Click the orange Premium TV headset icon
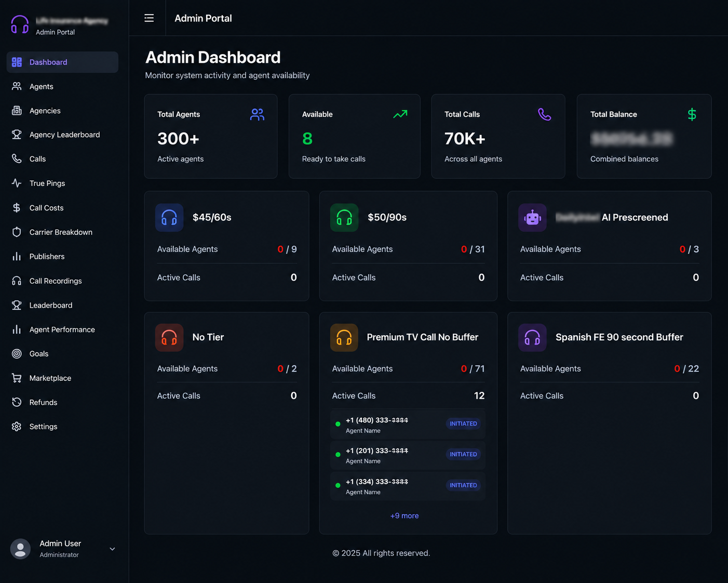728x583 pixels. click(344, 338)
